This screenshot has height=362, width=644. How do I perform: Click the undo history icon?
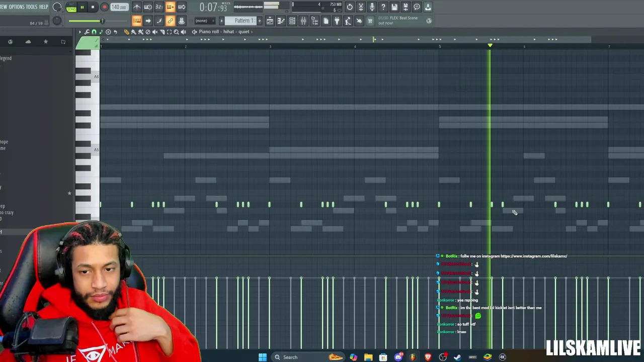(x=350, y=7)
